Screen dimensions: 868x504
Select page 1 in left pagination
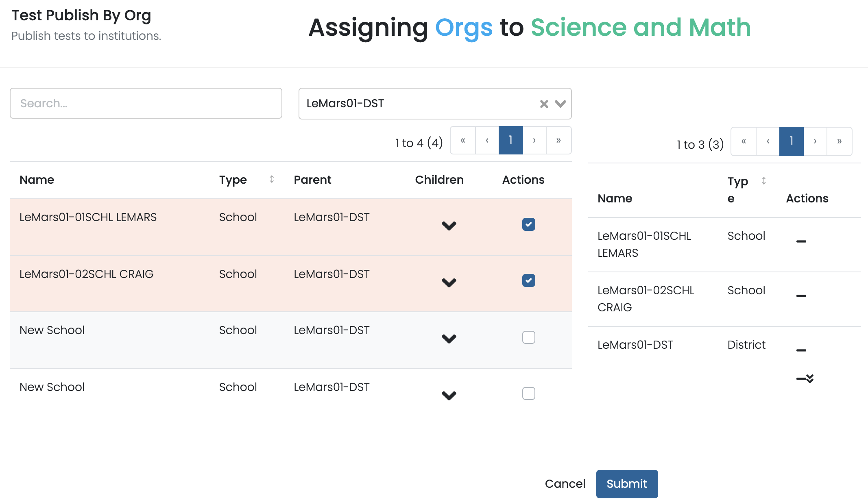tap(510, 140)
